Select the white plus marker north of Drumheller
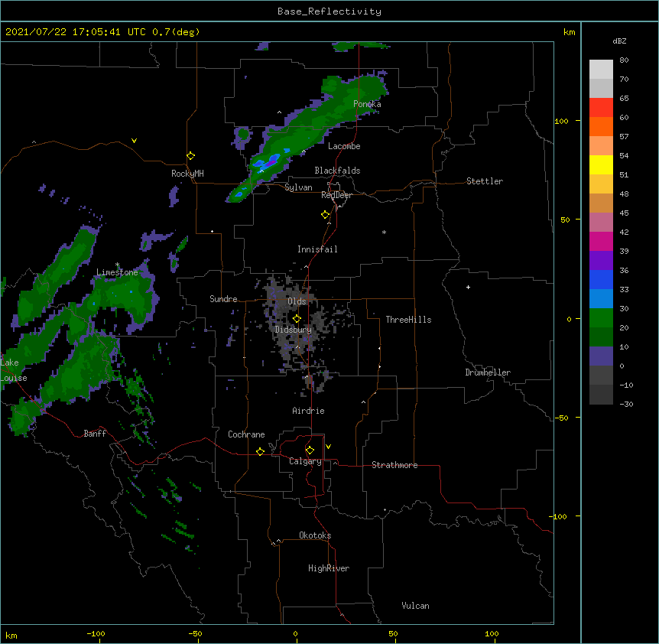Viewport: 659px width, 644px height. (x=468, y=287)
